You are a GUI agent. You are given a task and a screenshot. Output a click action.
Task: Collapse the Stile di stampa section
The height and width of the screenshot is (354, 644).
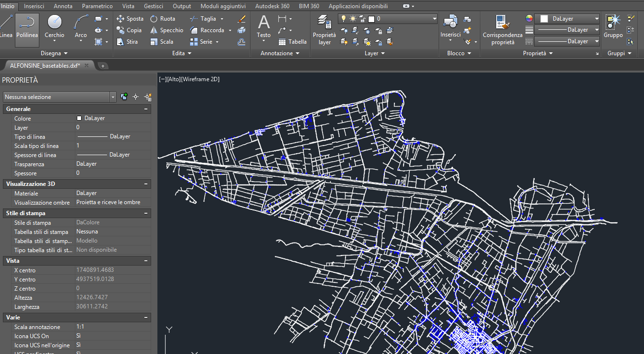146,213
